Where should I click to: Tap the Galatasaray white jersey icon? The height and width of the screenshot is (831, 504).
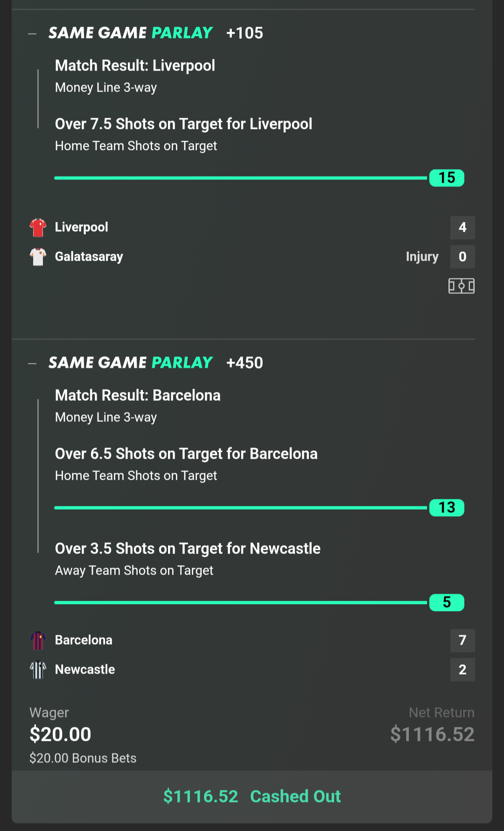point(38,256)
